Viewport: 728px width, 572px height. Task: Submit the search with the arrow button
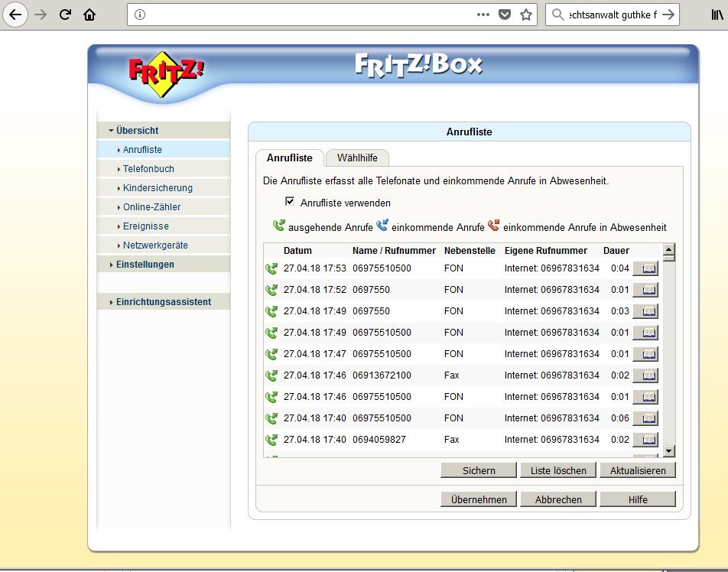pos(668,15)
